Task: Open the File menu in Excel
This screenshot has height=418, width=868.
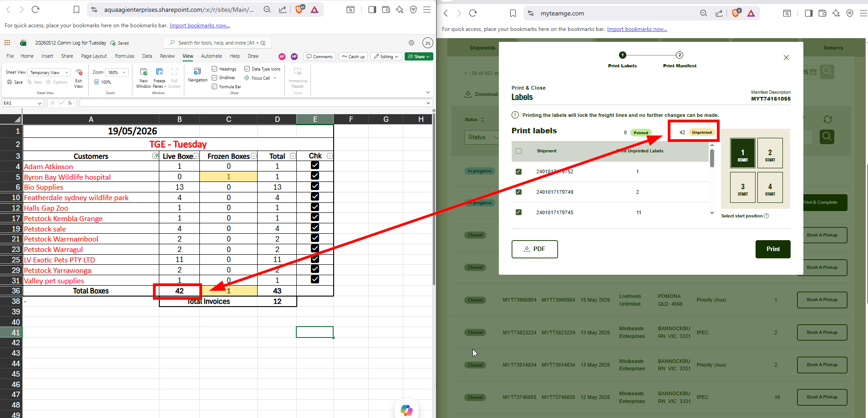Action: click(10, 56)
